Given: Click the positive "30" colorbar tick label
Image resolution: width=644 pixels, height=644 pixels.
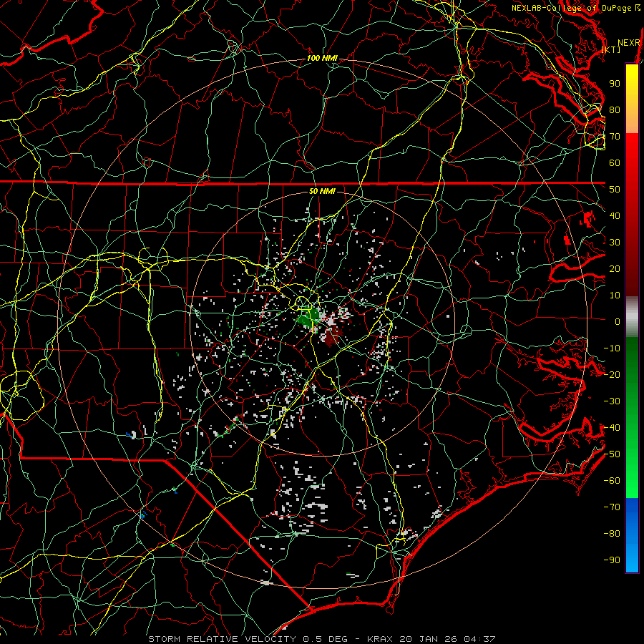Looking at the screenshot, I should (615, 243).
